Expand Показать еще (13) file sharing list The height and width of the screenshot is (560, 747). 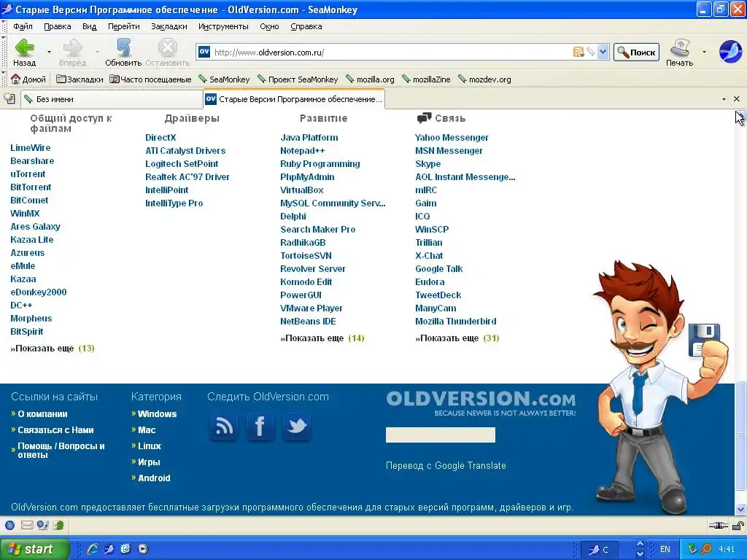point(53,348)
